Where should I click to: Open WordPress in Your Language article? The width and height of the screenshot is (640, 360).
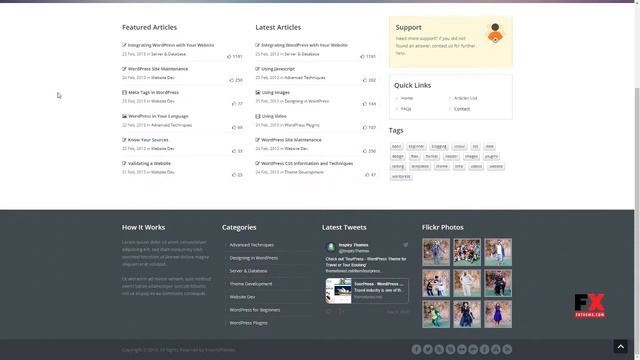[158, 116]
